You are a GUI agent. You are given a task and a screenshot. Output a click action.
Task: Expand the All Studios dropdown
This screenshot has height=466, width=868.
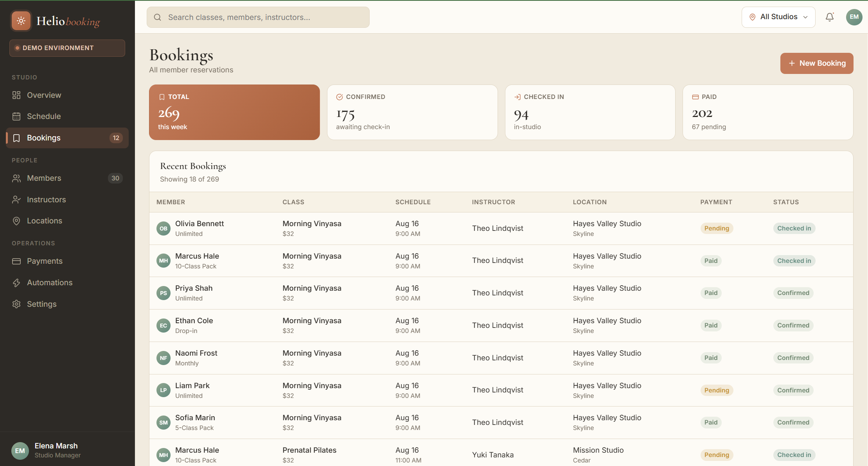(x=778, y=17)
